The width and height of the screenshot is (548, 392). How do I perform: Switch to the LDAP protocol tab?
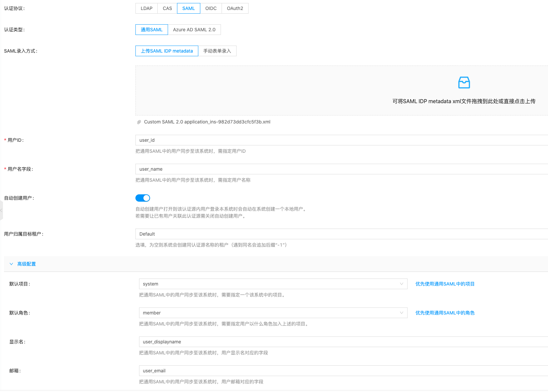coord(146,8)
